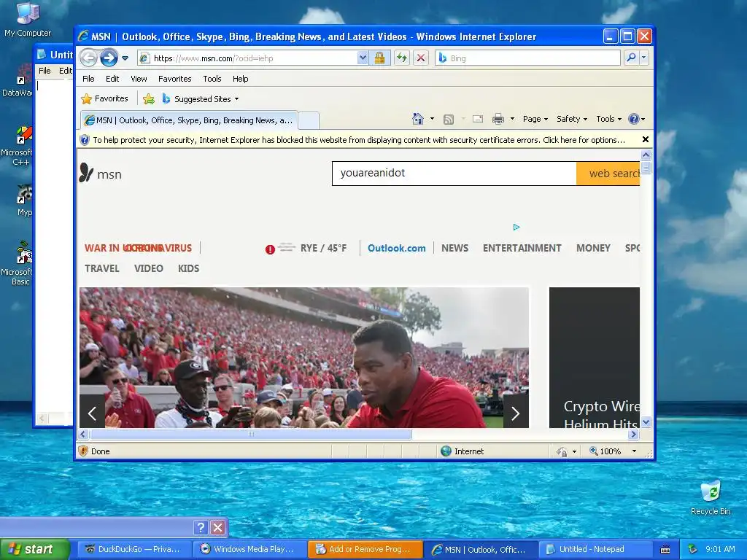
Task: Click the Add to Favorites Bar icon
Action: click(x=149, y=99)
